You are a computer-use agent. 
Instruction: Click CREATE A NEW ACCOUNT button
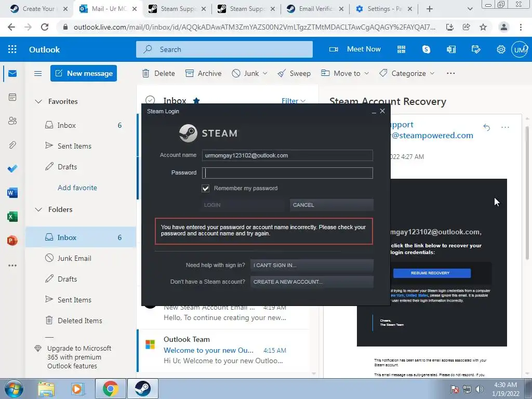tap(312, 282)
